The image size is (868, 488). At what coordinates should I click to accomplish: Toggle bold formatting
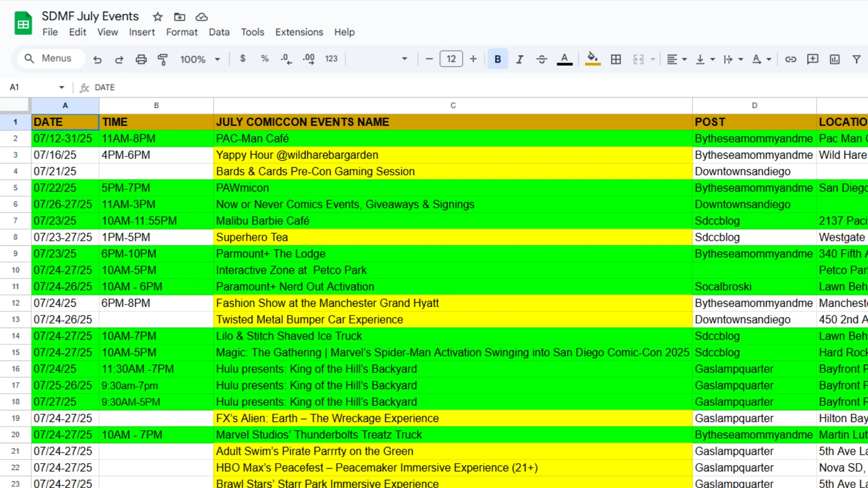[x=498, y=59]
